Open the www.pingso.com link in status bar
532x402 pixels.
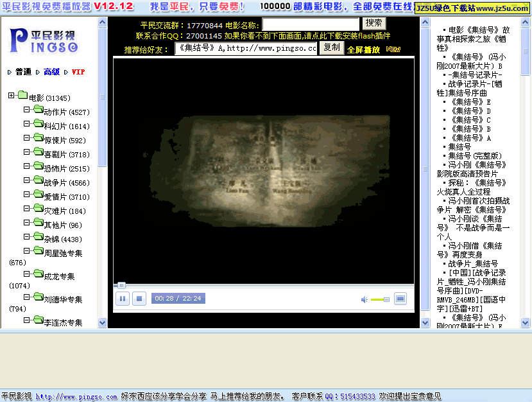(x=76, y=396)
